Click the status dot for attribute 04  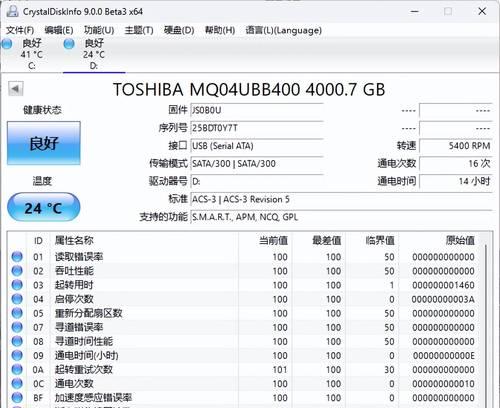17,299
